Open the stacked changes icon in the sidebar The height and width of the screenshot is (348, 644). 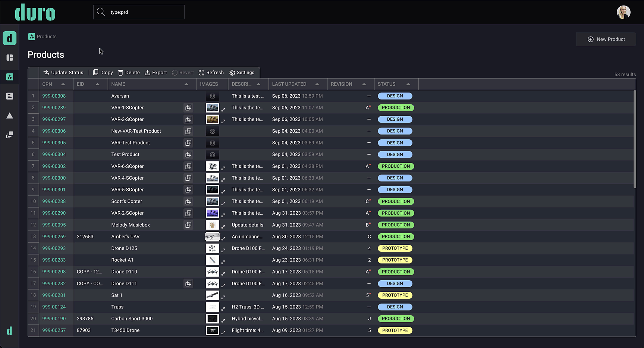point(9,135)
